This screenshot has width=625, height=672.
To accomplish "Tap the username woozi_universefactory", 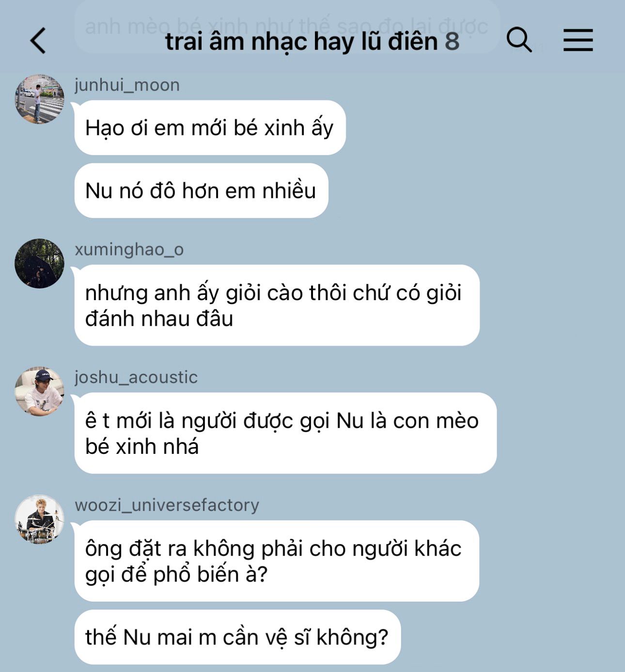I will click(x=167, y=505).
